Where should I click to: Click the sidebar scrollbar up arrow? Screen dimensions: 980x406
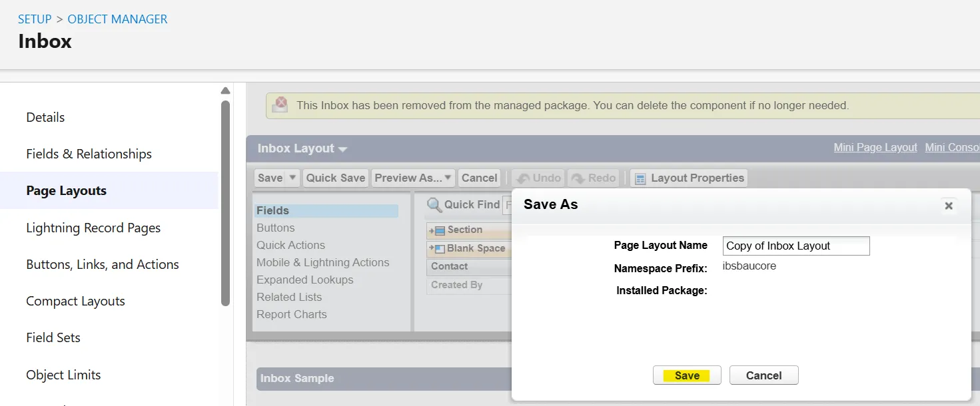click(225, 91)
